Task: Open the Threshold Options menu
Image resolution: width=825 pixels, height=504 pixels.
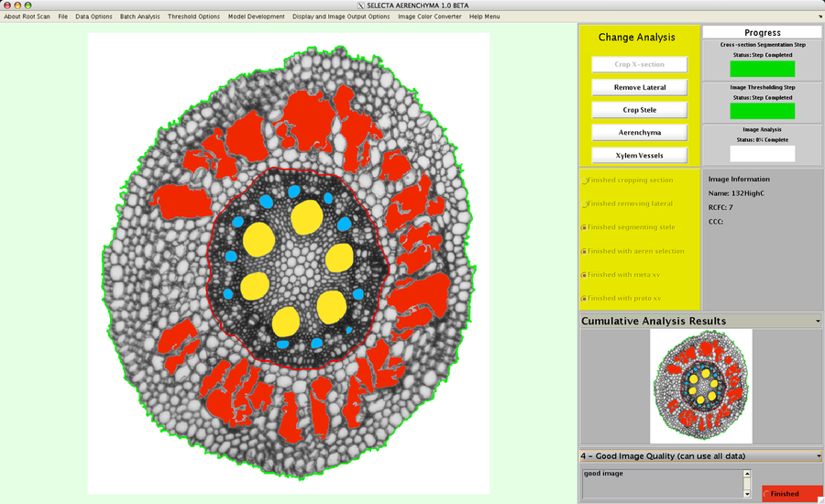Action: pos(193,16)
